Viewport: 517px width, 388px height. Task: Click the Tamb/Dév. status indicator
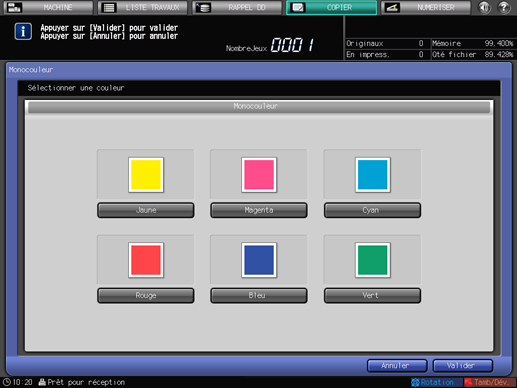[490, 382]
